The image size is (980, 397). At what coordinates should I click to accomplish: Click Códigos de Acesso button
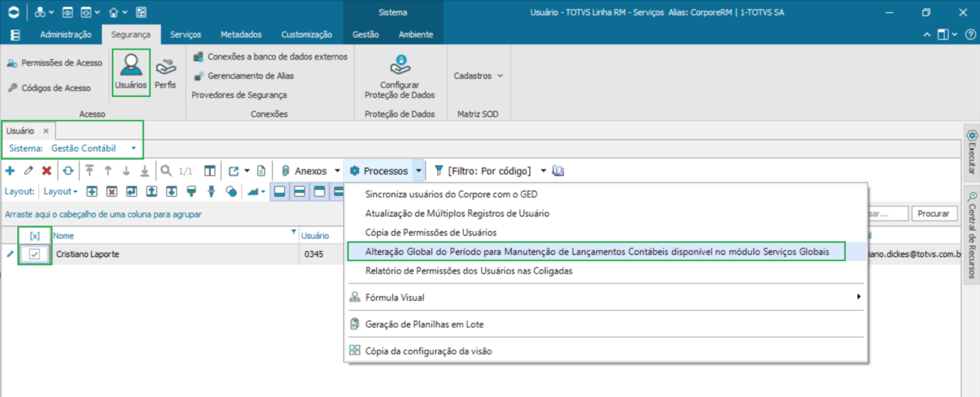49,88
